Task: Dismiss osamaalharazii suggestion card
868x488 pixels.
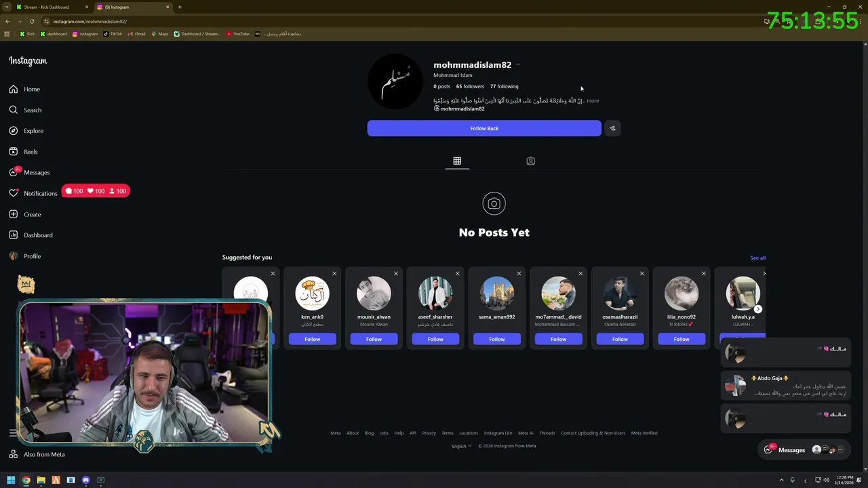Action: click(642, 273)
